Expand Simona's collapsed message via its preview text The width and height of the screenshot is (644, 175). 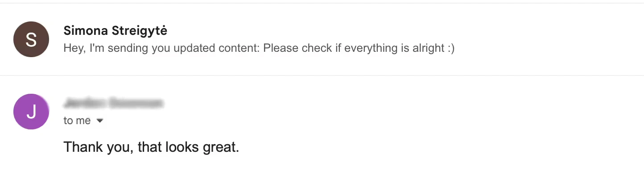click(x=259, y=48)
